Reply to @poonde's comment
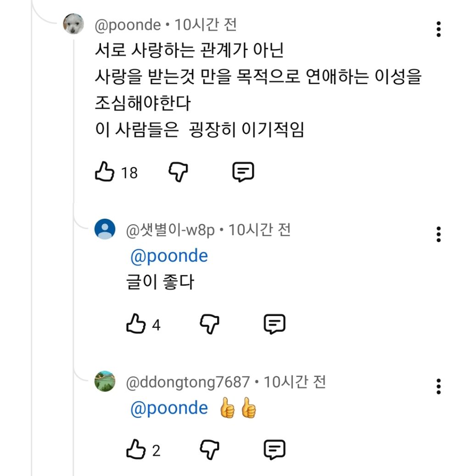This screenshot has height=476, width=470. point(243,172)
